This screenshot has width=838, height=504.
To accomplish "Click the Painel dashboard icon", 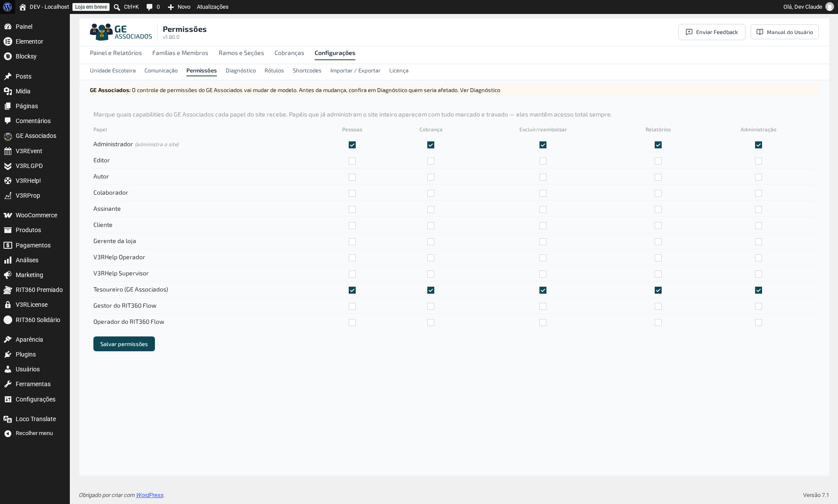I will pos(8,27).
